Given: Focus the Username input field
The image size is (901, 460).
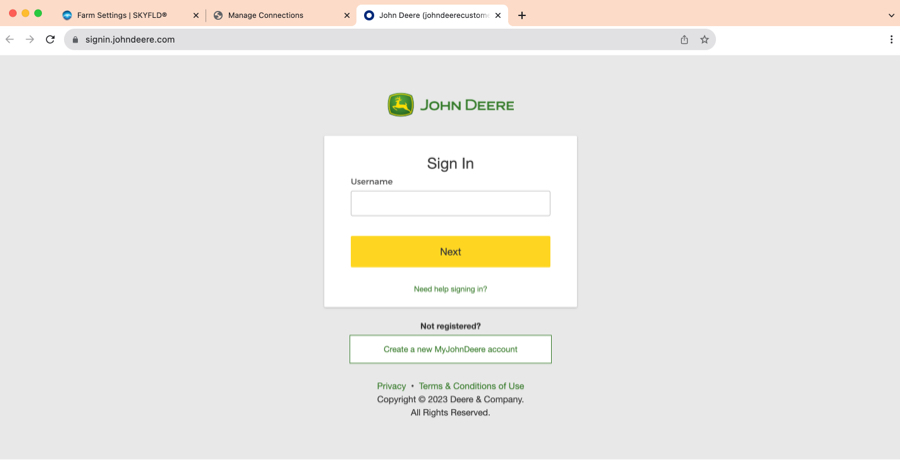Looking at the screenshot, I should click(x=450, y=203).
